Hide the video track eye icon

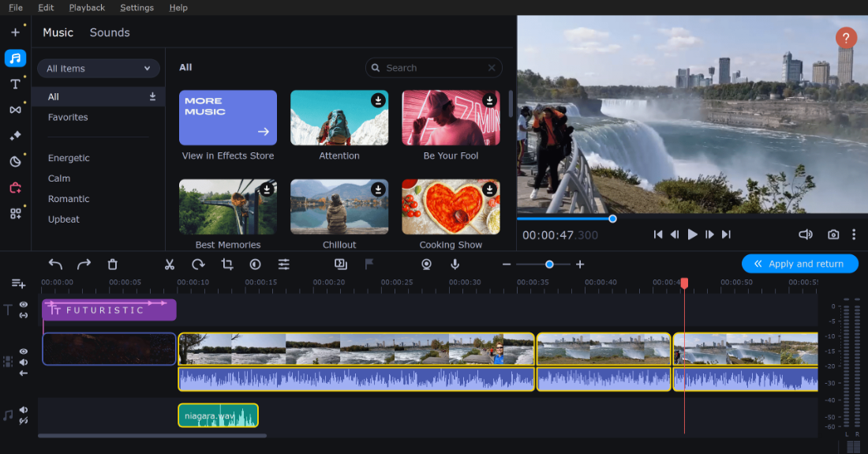pyautogui.click(x=24, y=351)
